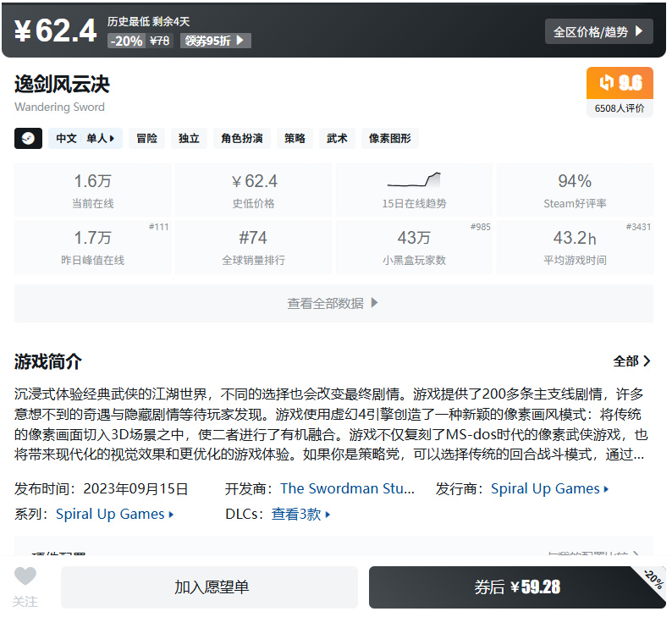Add game via 加入愿望单 button
Screen dimensions: 672x617
pos(210,587)
